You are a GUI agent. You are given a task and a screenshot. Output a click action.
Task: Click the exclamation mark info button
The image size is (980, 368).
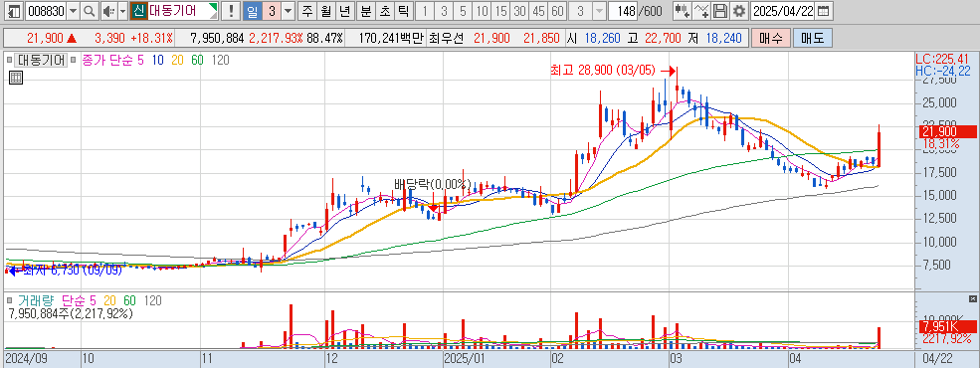click(x=231, y=11)
